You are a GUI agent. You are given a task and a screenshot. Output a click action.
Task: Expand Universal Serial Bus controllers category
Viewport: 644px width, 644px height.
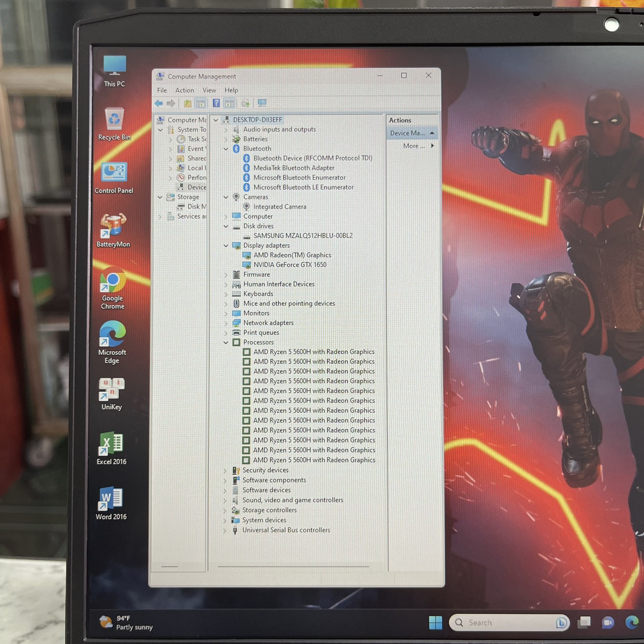(x=225, y=530)
